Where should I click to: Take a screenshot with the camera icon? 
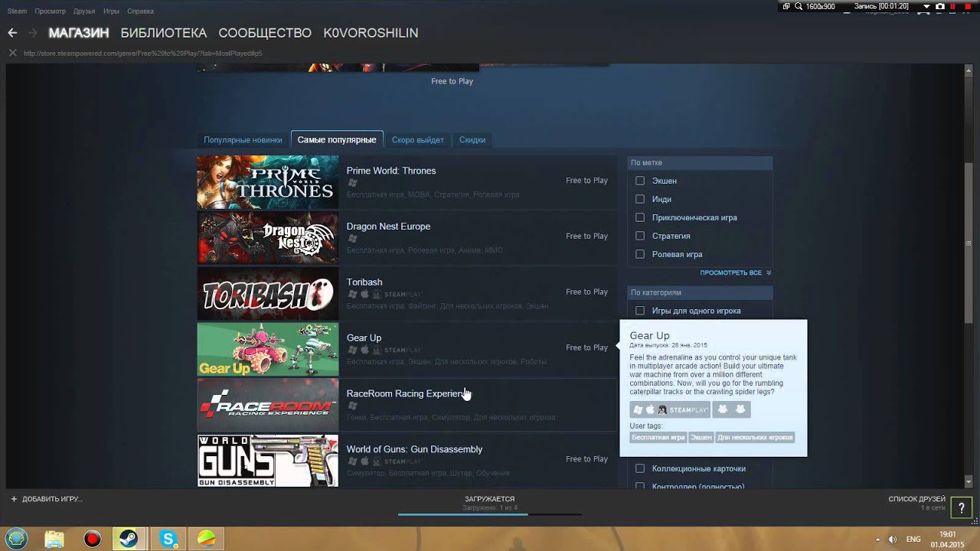click(940, 6)
